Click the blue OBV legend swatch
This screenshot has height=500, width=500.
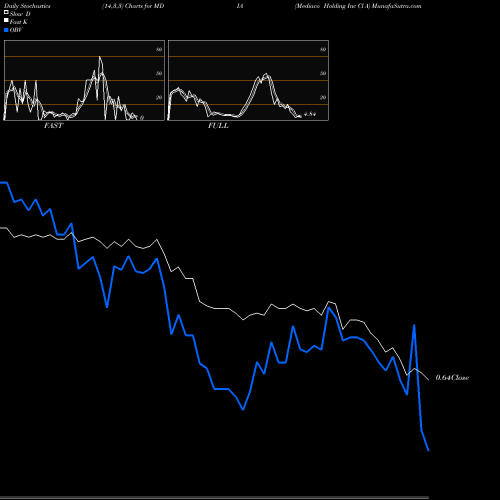6,30
